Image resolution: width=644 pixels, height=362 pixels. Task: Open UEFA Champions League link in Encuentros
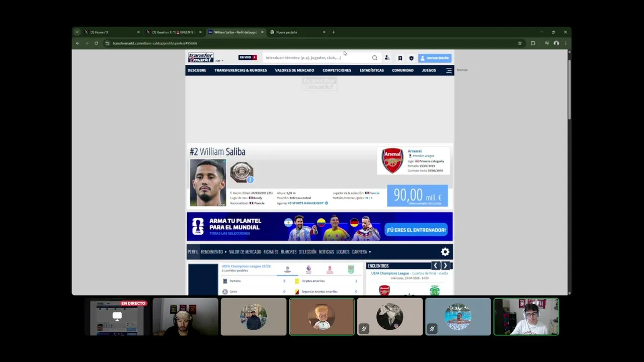tap(390, 274)
